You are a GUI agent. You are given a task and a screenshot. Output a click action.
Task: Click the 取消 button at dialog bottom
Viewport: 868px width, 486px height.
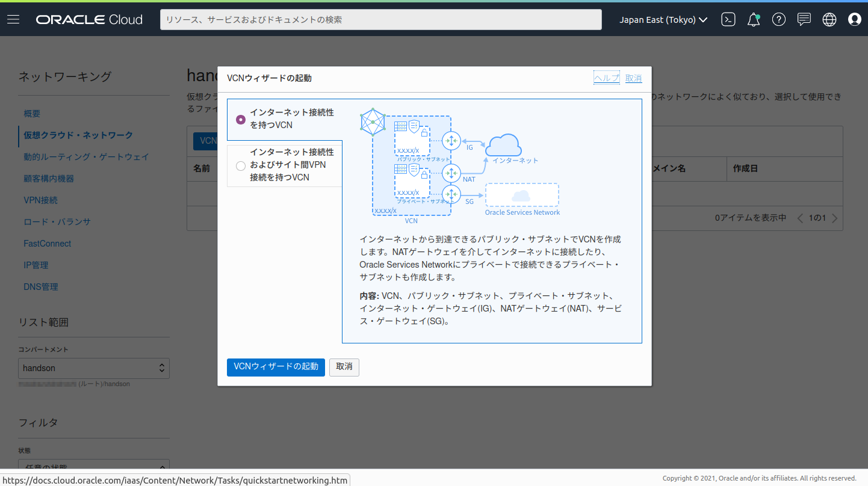[344, 367]
